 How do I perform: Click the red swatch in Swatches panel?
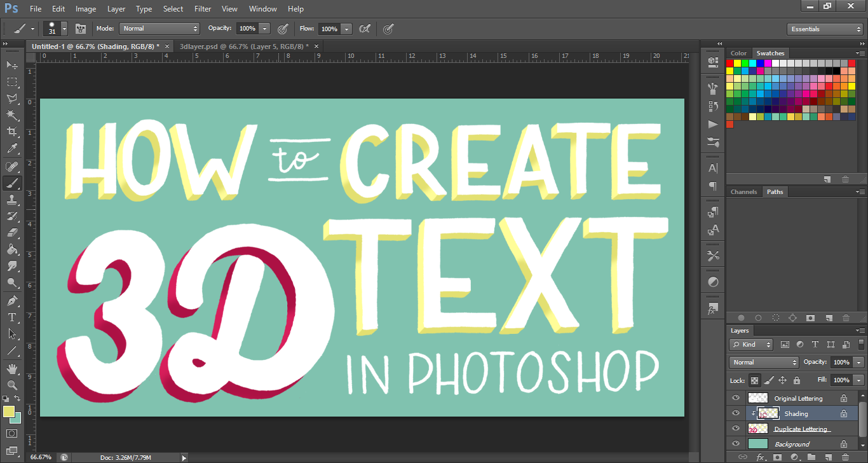[729, 63]
